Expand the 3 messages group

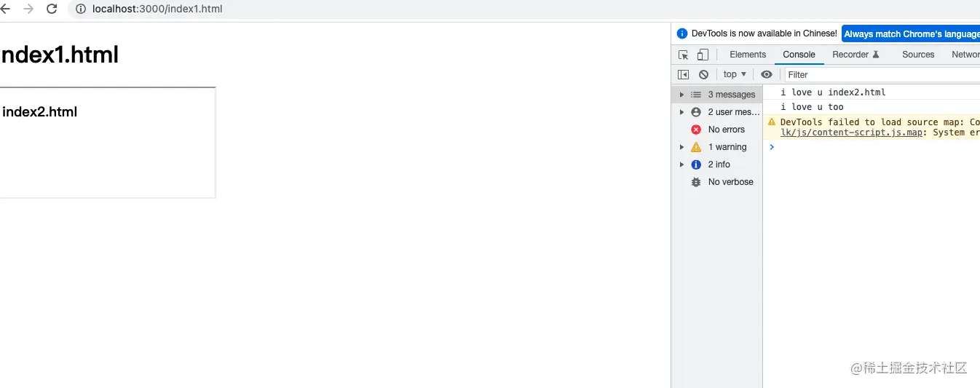click(681, 95)
